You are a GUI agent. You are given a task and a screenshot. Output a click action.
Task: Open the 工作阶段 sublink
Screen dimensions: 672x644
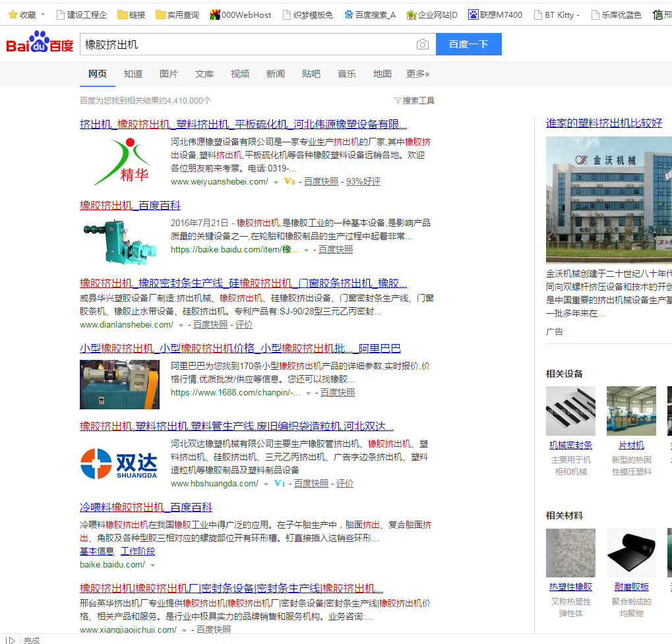pos(138,552)
